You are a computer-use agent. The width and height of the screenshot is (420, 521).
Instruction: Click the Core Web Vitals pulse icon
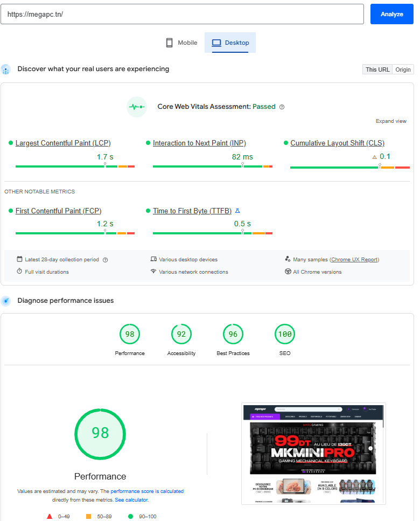(x=136, y=107)
